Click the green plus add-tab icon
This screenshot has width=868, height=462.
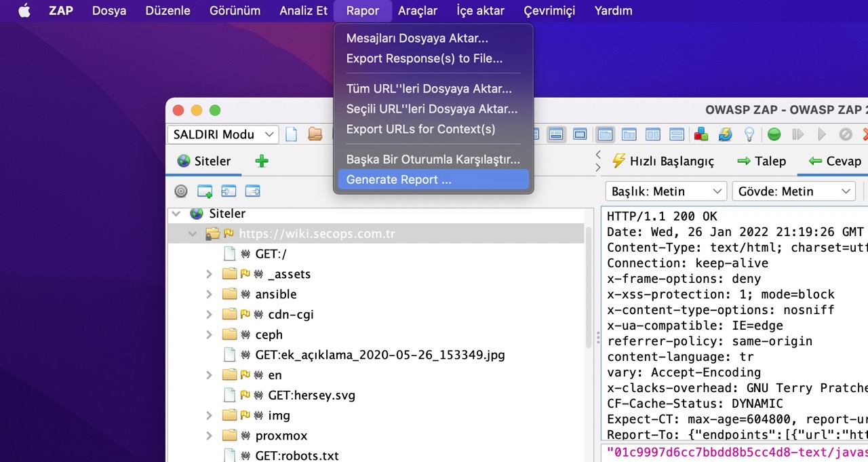point(262,161)
